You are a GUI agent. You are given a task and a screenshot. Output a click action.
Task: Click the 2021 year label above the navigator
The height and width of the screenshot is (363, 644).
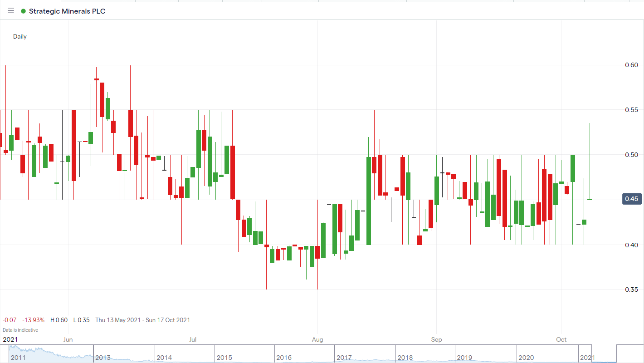(x=10, y=339)
